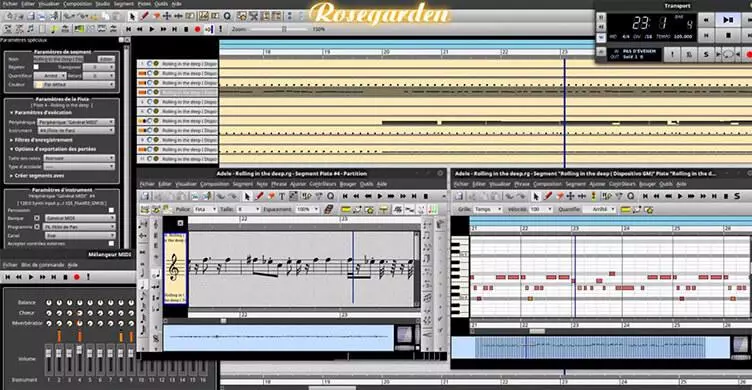Toggle record arm on the first track row
Screen dimensions: 752x390
coord(156,64)
